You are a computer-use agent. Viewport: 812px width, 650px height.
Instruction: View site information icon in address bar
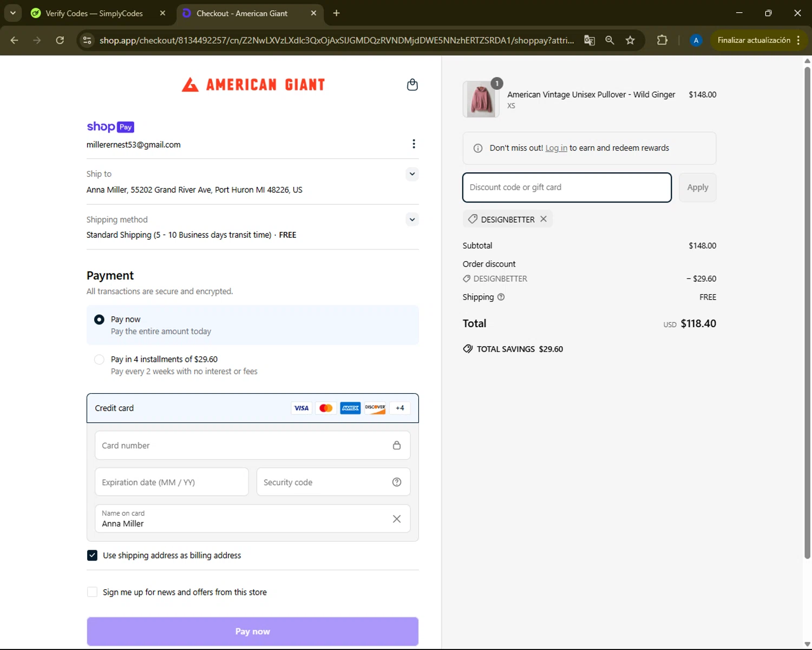(87, 40)
